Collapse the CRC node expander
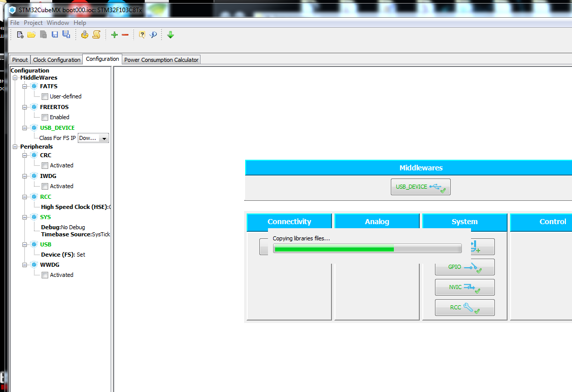Image resolution: width=572 pixels, height=392 pixels. point(25,155)
